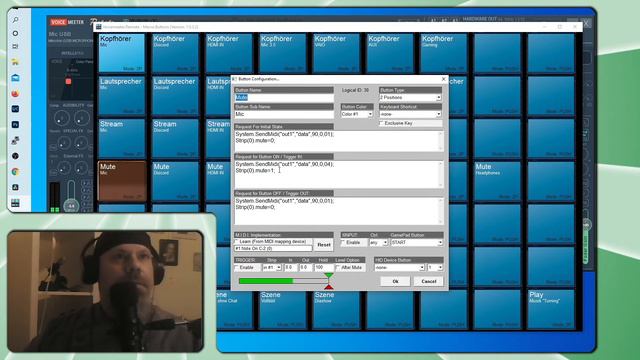
Task: Click the Button Sub Name field
Action: pyautogui.click(x=284, y=114)
